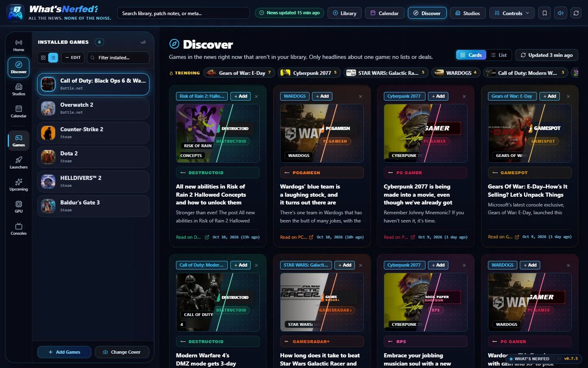Open Launchers in the left sidebar
The height and width of the screenshot is (368, 588).
tap(18, 162)
